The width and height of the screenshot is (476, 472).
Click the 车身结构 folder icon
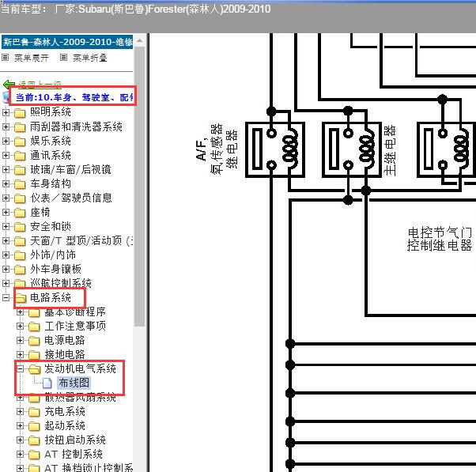coord(20,184)
